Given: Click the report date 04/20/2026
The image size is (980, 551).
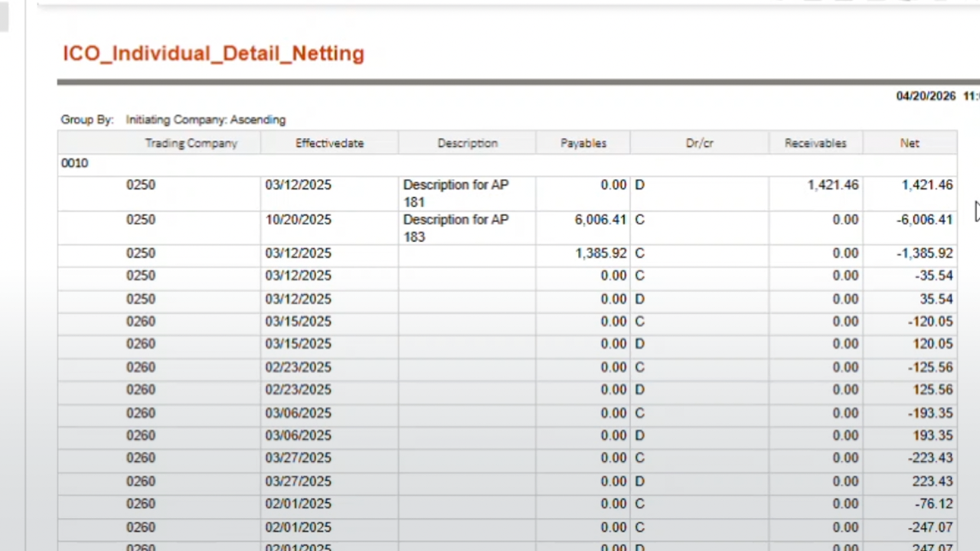Looking at the screenshot, I should tap(926, 96).
